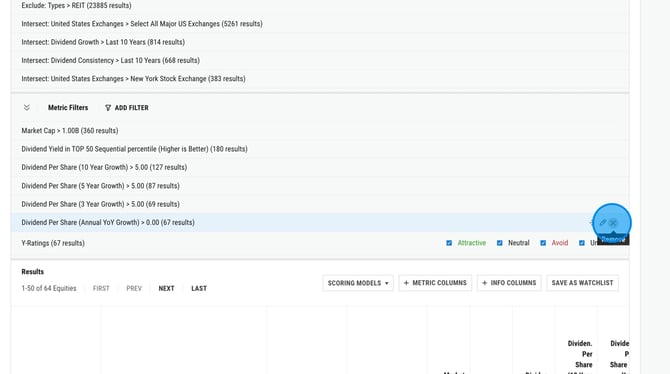Remove the Annual YoY Growth filter with X icon
The image size is (670, 374).
tap(613, 223)
